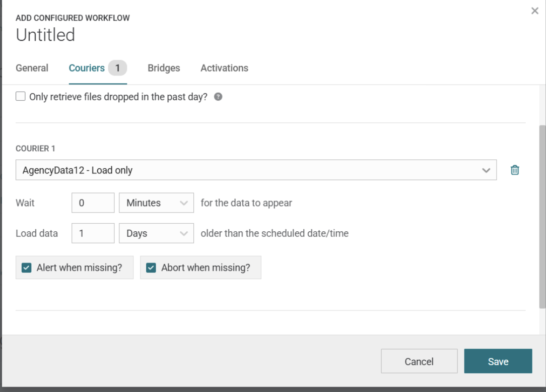Click the Wait time number field
Viewport: 546px width, 392px height.
pyautogui.click(x=93, y=203)
